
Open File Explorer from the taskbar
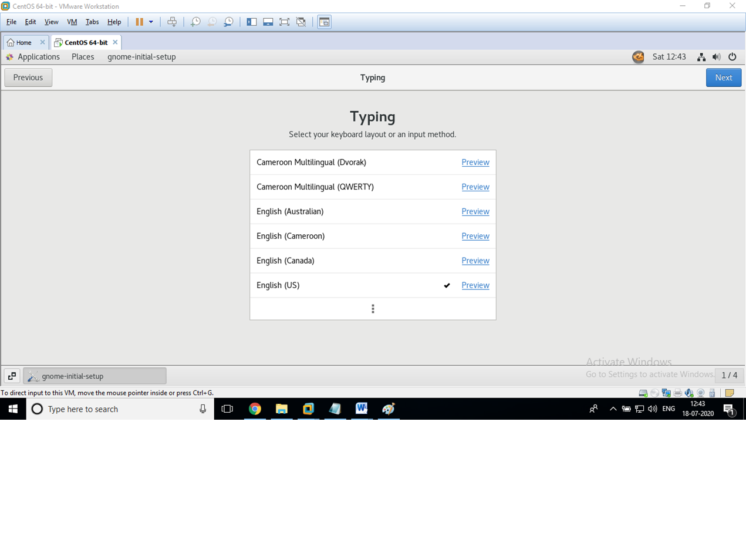click(x=282, y=409)
